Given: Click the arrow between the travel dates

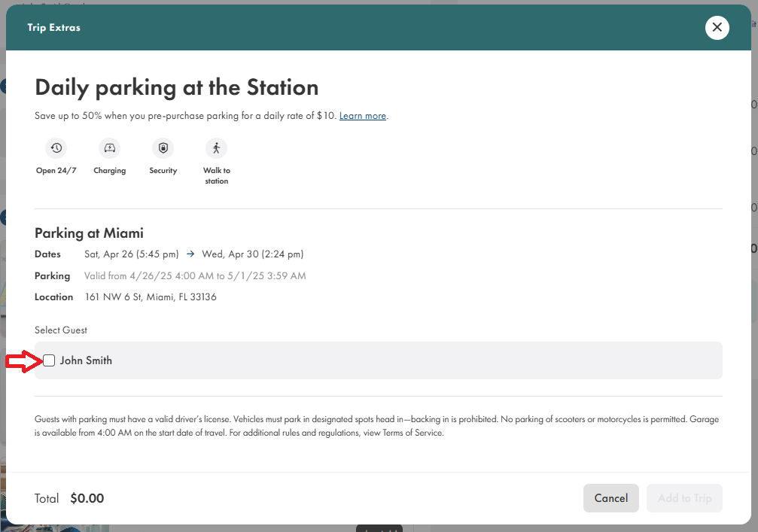Looking at the screenshot, I should tap(190, 254).
